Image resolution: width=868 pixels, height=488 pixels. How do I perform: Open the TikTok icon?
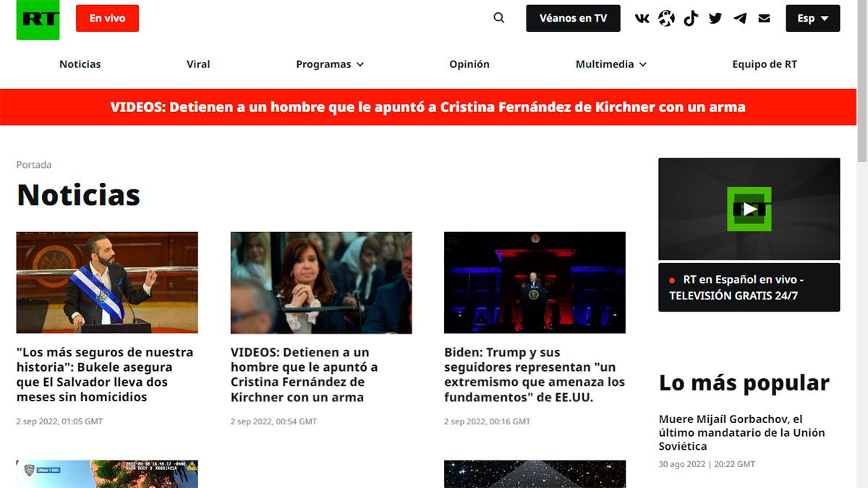pos(691,19)
